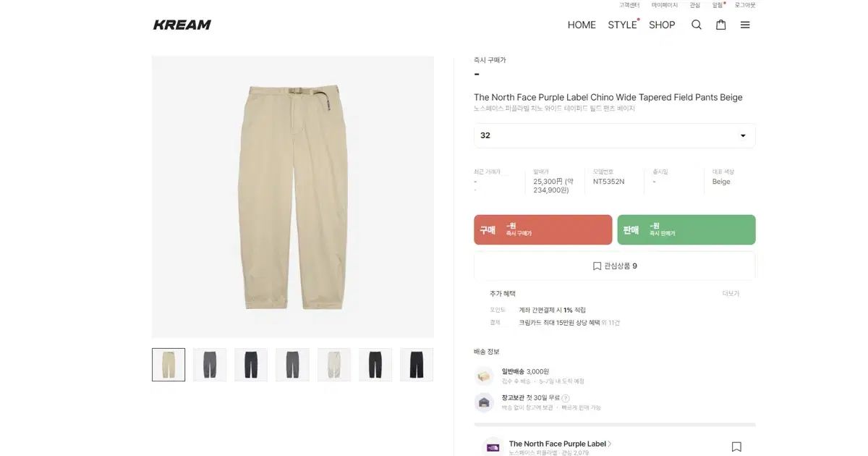The image size is (868, 456).
Task: Expand 추가 혜택 with 더보기
Action: pyautogui.click(x=731, y=294)
